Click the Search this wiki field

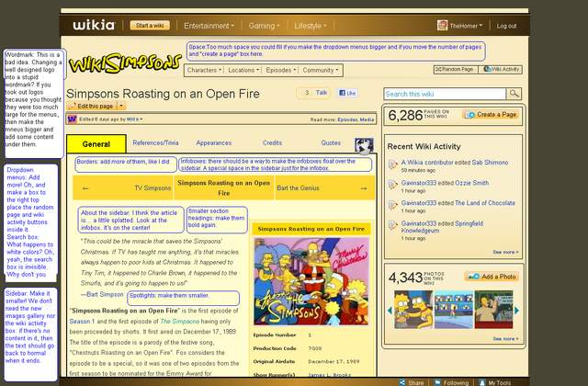pos(445,94)
